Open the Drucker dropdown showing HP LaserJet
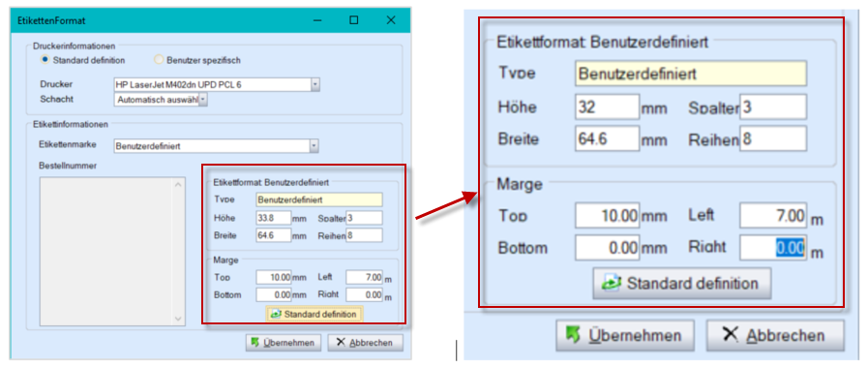Screen dimensions: 868x367 [315, 84]
